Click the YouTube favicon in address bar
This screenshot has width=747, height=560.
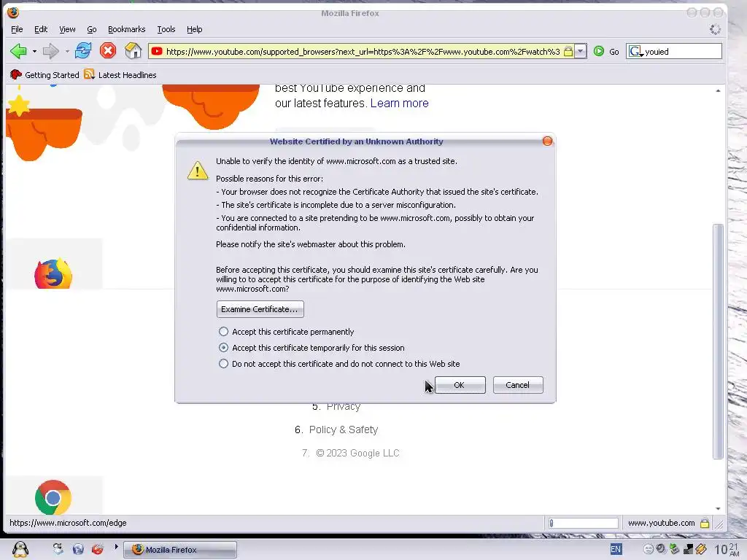tap(157, 52)
